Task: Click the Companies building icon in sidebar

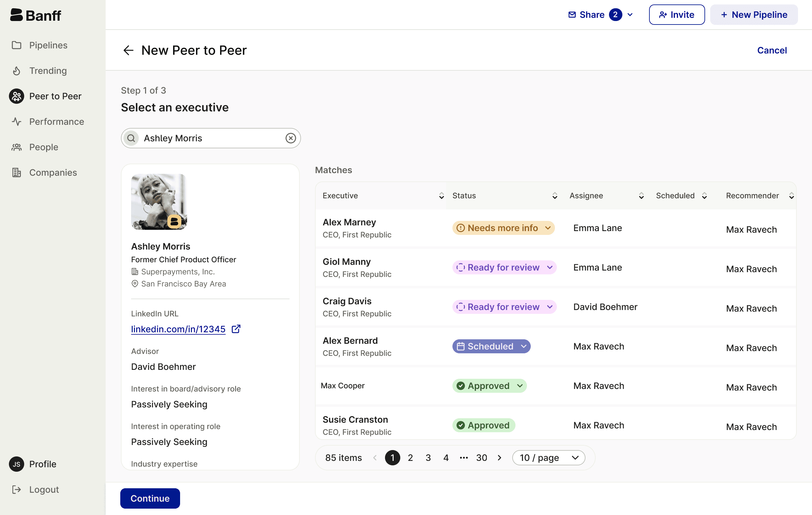Action: pos(17,173)
